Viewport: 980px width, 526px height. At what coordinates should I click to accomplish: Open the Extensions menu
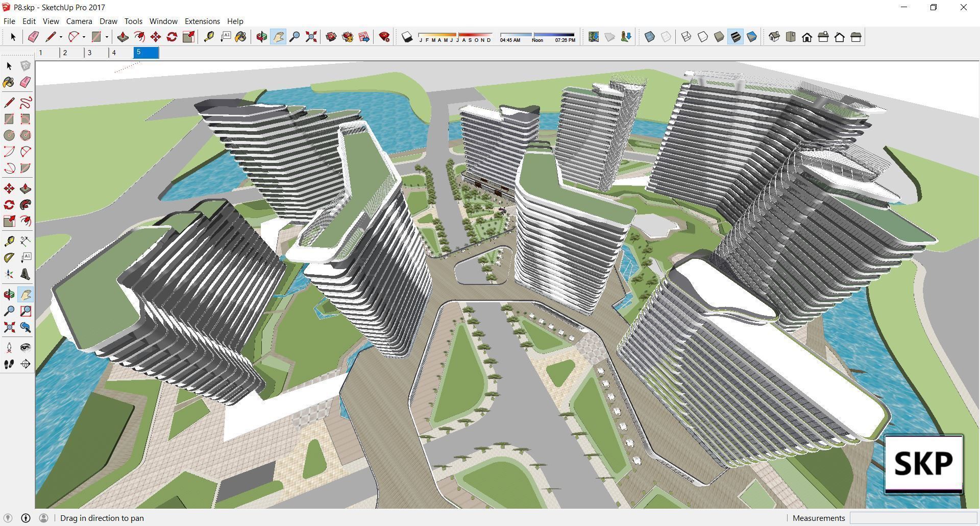[202, 21]
